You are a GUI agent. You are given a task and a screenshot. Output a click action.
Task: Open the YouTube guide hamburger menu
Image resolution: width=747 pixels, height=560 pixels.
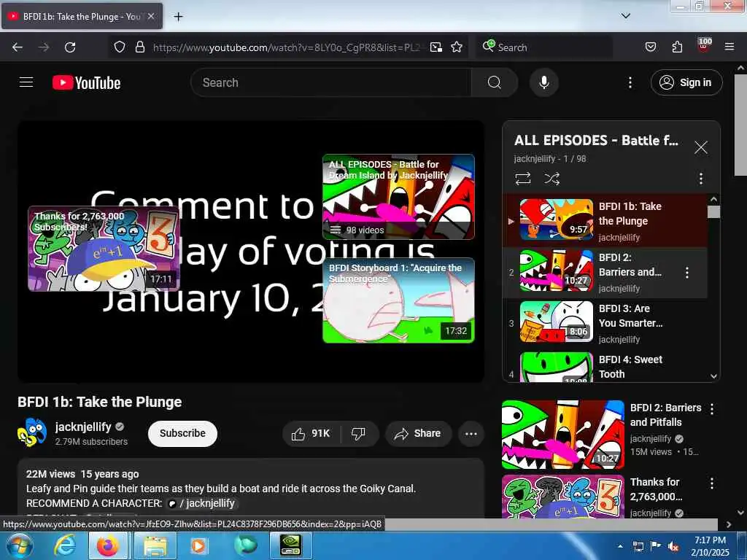pos(26,82)
